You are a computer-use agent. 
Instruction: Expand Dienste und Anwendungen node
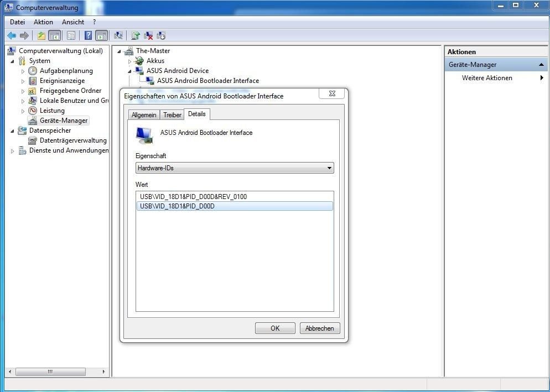coord(12,151)
